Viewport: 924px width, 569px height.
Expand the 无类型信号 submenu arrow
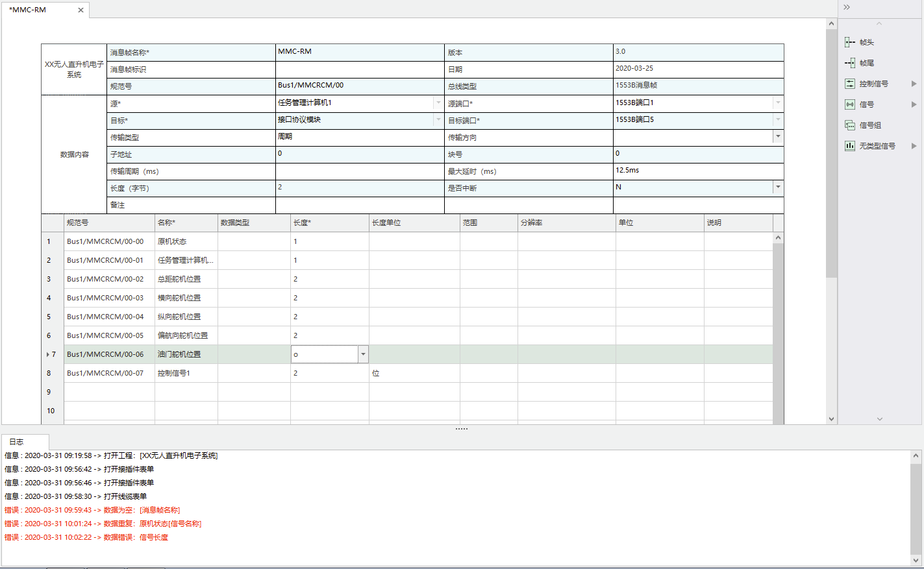coord(914,146)
